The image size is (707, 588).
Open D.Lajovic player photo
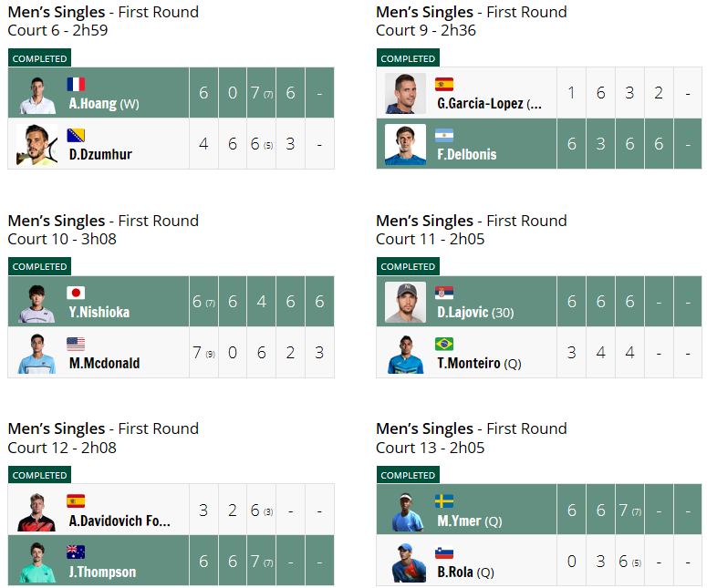pyautogui.click(x=405, y=302)
